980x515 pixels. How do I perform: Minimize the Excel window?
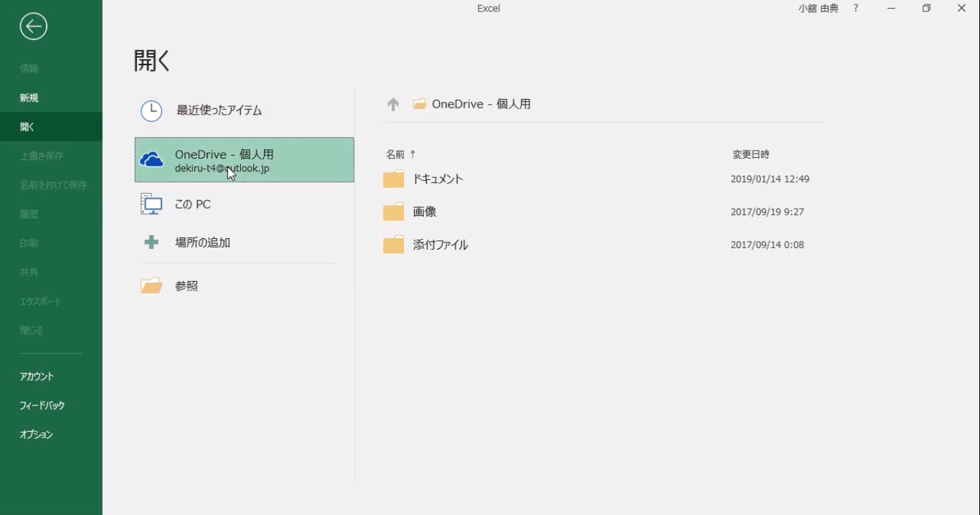tap(891, 9)
